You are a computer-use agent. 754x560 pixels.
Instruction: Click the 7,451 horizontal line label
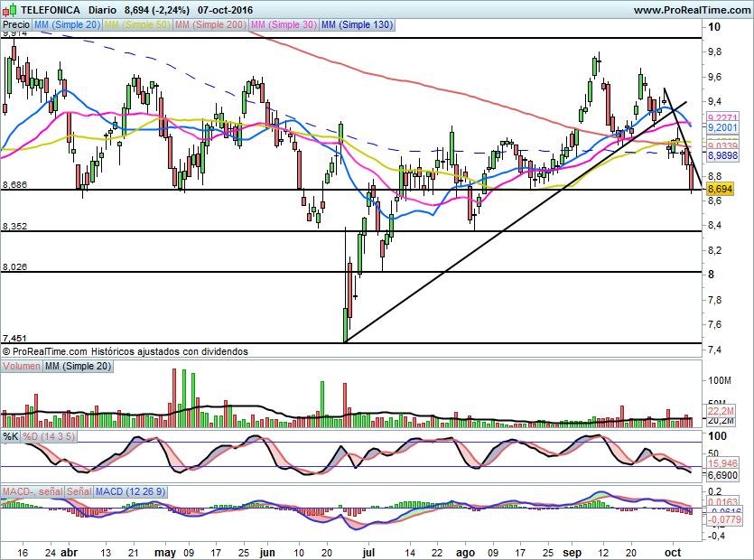tap(15, 338)
